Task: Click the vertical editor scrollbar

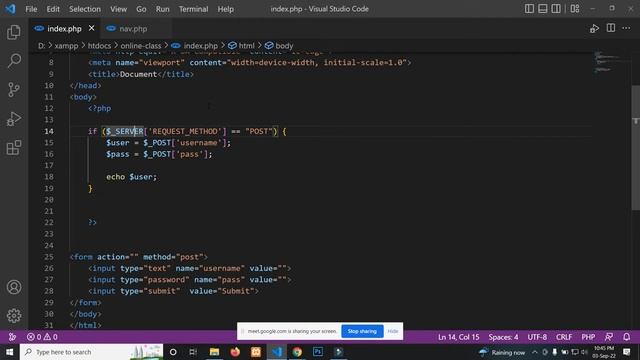Action: (636, 147)
